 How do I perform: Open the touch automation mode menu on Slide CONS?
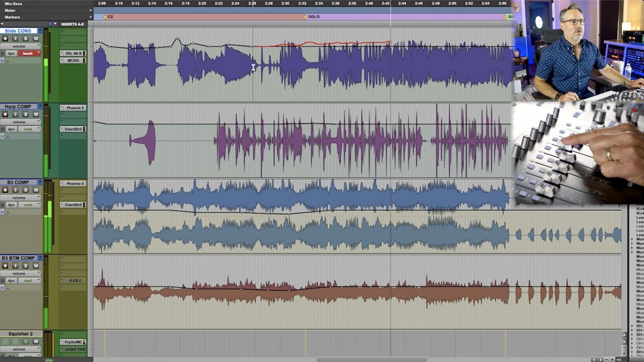tap(28, 53)
